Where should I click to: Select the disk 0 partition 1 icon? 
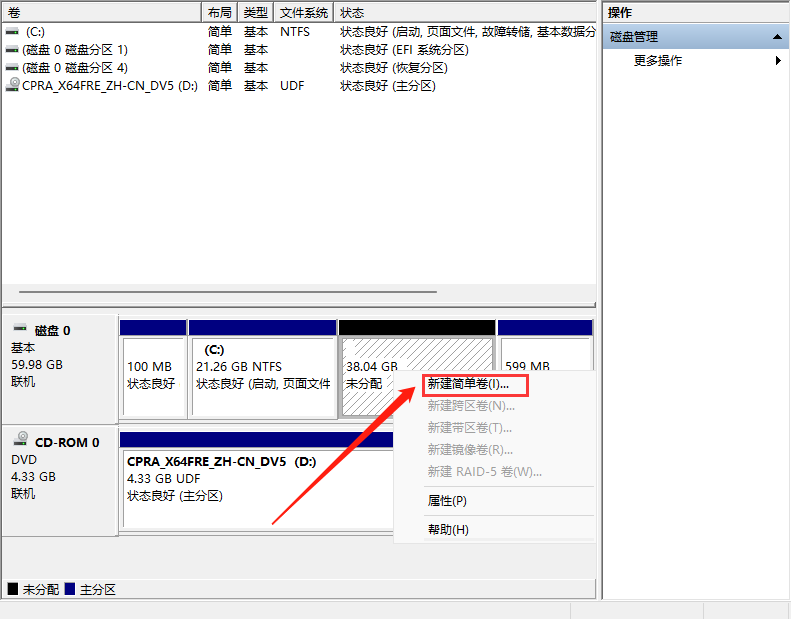pos(12,50)
